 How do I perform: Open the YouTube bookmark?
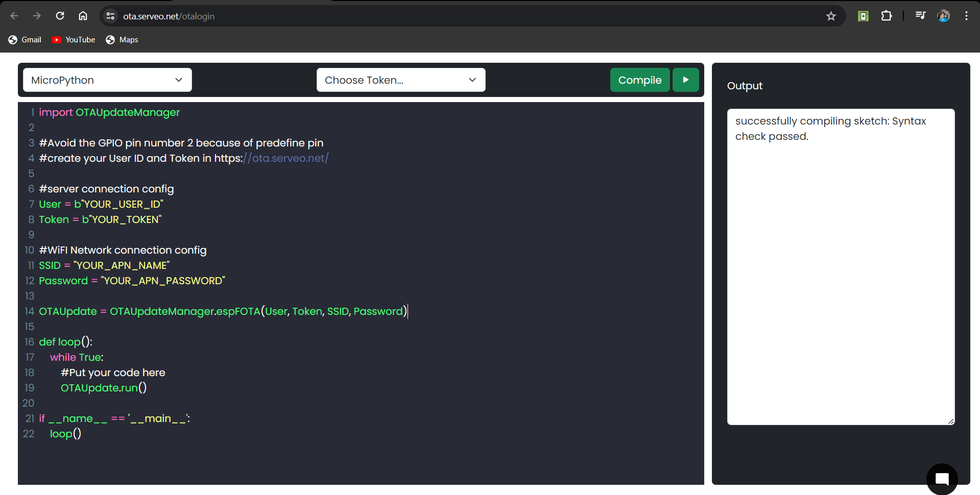tap(73, 39)
